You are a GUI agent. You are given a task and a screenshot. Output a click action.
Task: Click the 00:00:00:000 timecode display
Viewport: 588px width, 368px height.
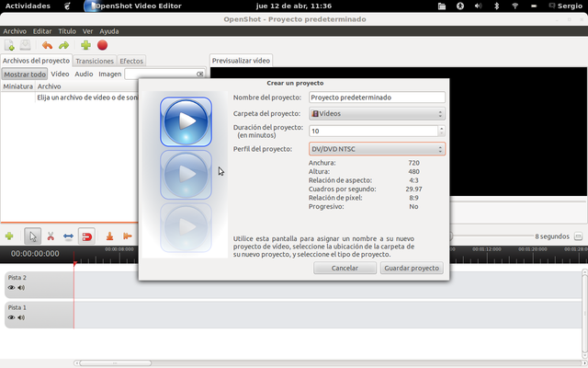[35, 254]
